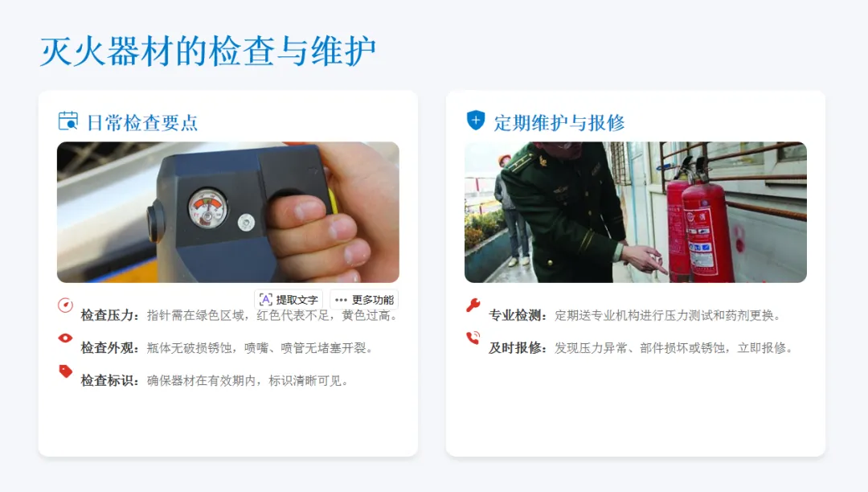
Task: Click the 日常检查要点 card heading
Action: point(142,122)
